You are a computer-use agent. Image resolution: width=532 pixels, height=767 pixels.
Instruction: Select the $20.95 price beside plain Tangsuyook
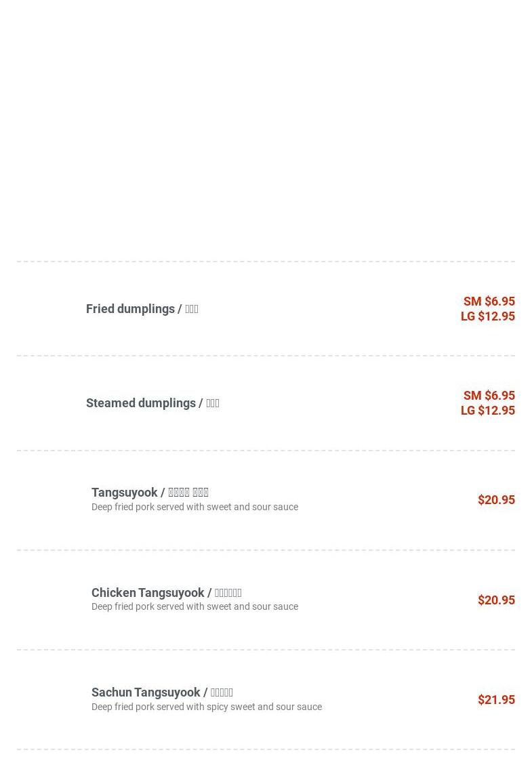click(x=496, y=500)
